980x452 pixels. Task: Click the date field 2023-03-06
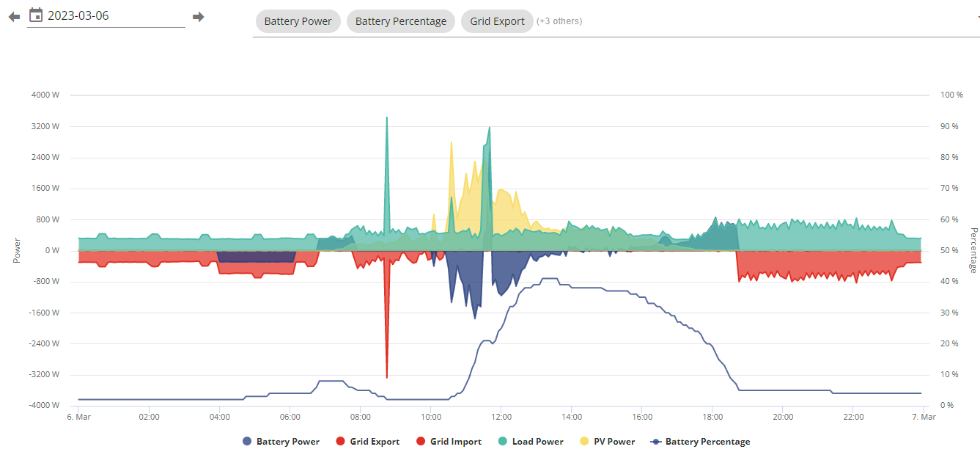[106, 15]
